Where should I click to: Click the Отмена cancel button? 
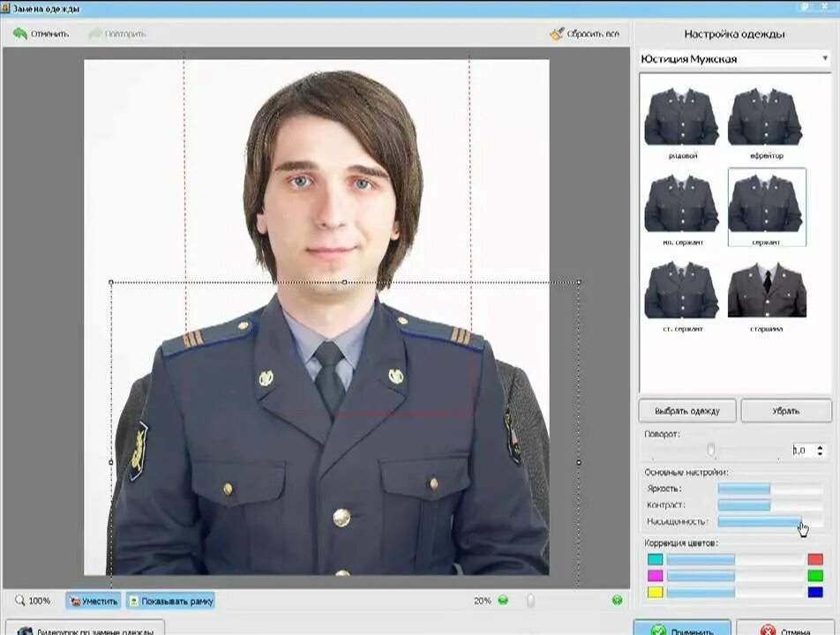[784, 629]
